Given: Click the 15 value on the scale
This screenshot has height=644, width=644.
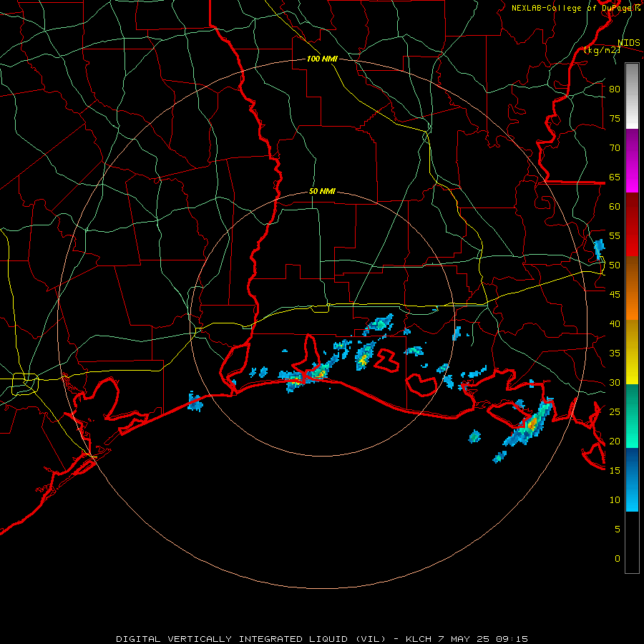Looking at the screenshot, I should (x=615, y=470).
